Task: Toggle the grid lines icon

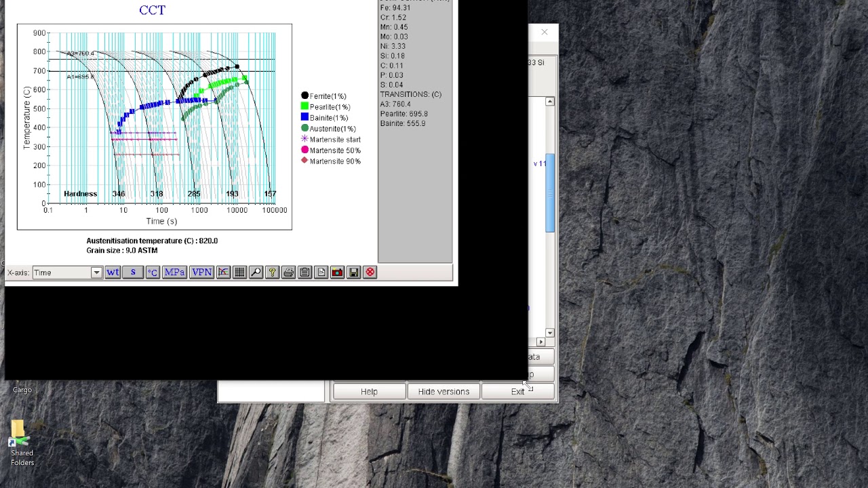Action: pos(239,272)
